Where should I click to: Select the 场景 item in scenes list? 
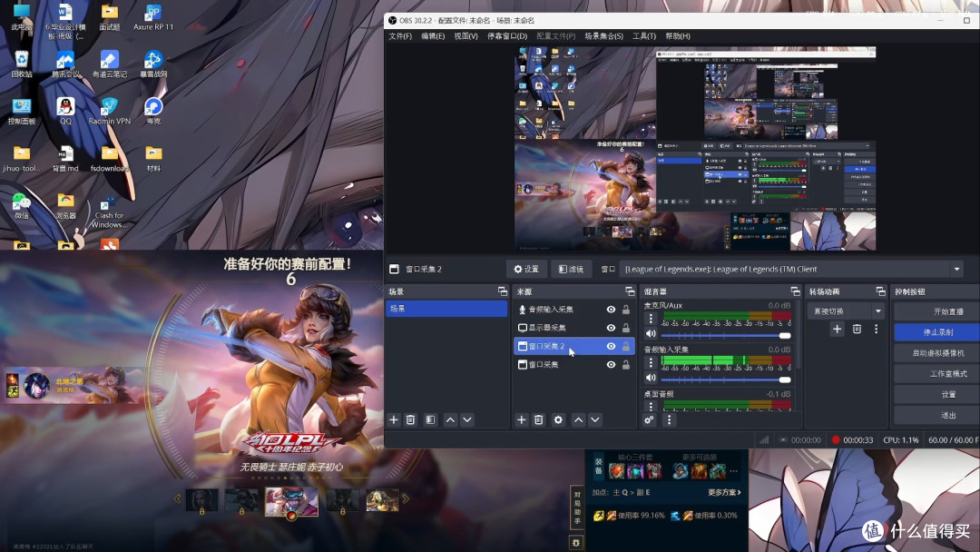point(446,309)
